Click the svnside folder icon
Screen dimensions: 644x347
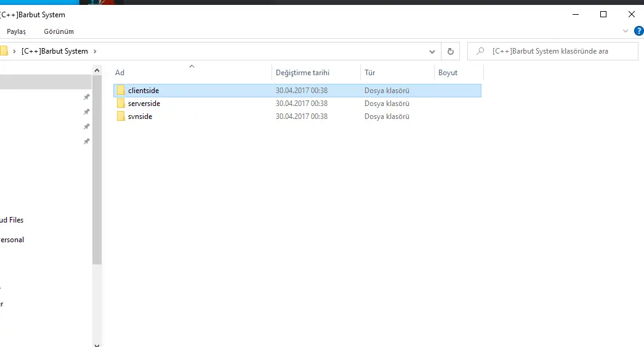tap(121, 116)
